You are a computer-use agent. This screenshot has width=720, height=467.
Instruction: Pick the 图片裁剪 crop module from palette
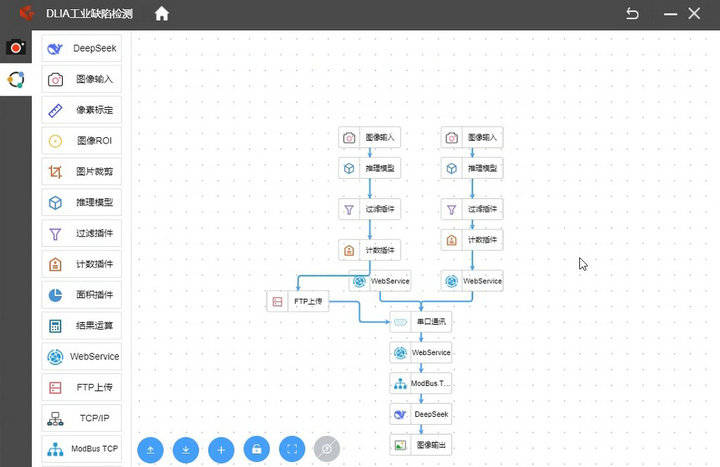coord(82,171)
